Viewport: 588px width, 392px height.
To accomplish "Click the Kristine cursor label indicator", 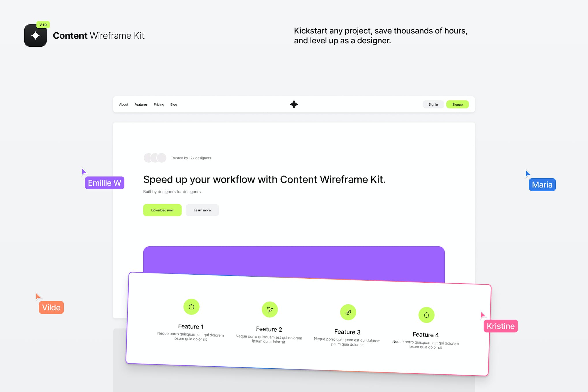I will pos(501,325).
